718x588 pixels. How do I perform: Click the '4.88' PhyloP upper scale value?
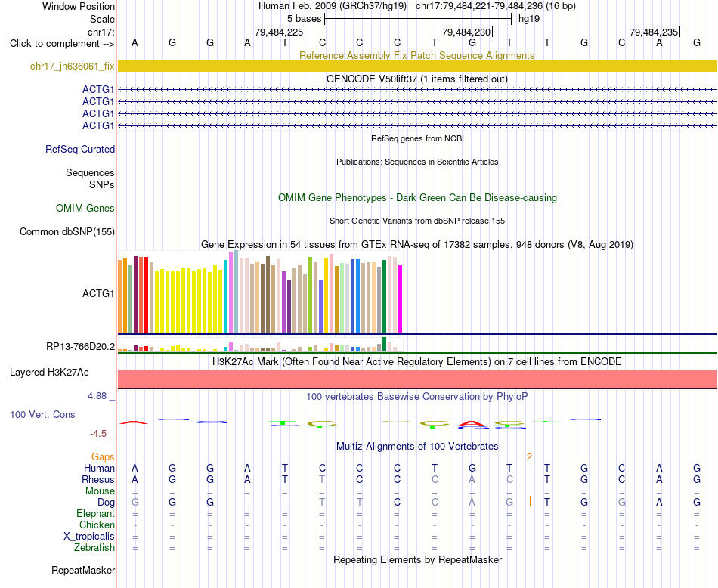pyautogui.click(x=97, y=396)
